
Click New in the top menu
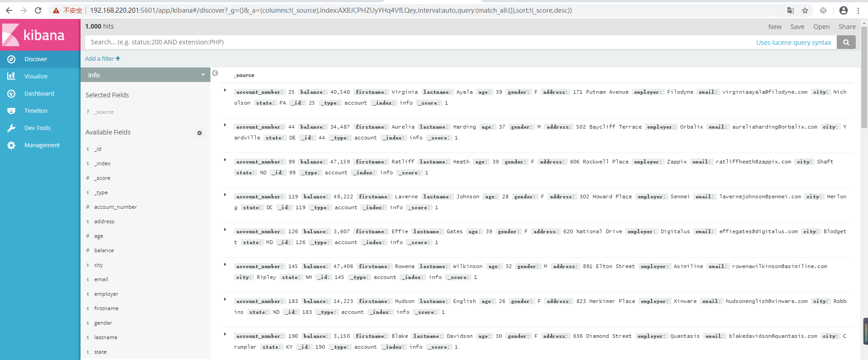(x=775, y=27)
